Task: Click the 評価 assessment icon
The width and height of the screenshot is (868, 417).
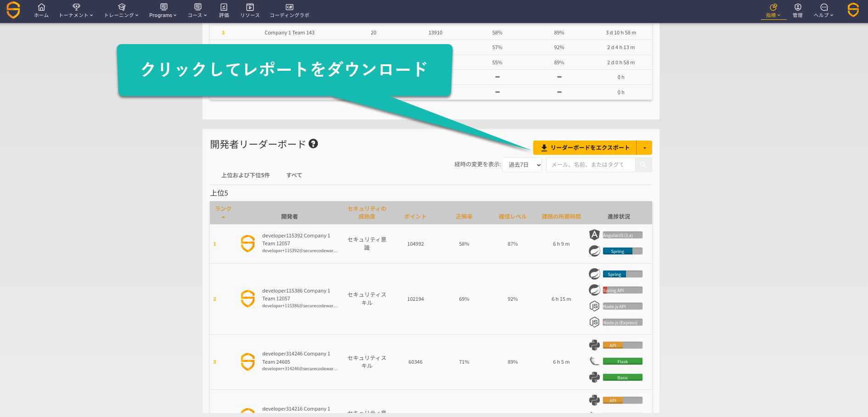Action: (224, 11)
